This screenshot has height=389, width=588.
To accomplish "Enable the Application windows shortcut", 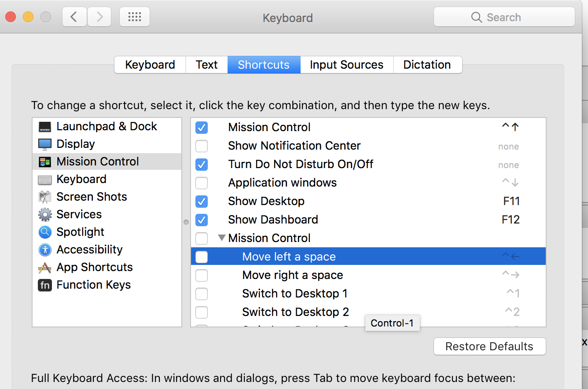I will [202, 183].
